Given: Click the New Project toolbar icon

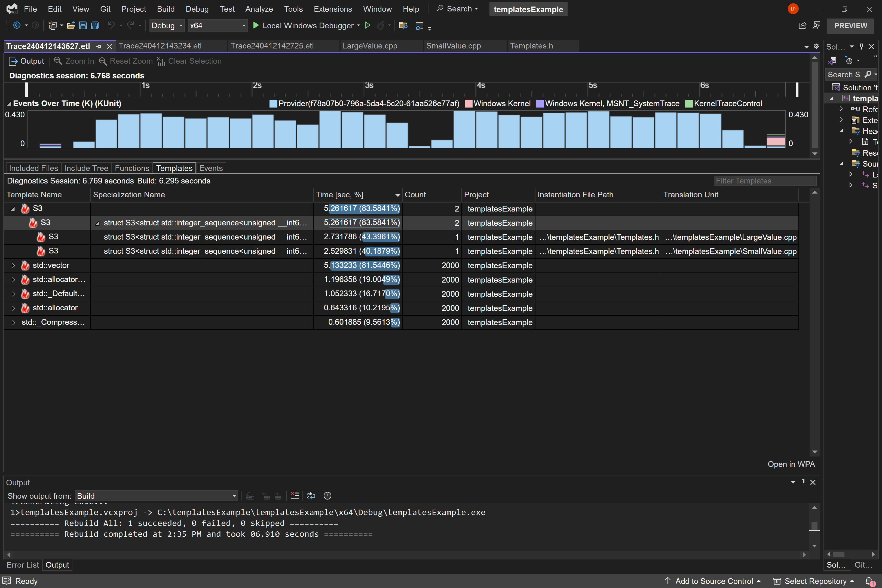Looking at the screenshot, I should (52, 26).
